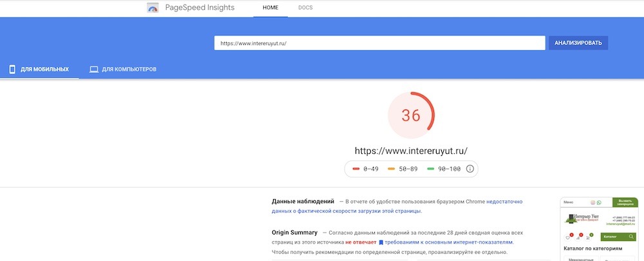The width and height of the screenshot is (644, 261).
Task: Click the Интерьер Уют logo in preview
Action: coord(582,218)
